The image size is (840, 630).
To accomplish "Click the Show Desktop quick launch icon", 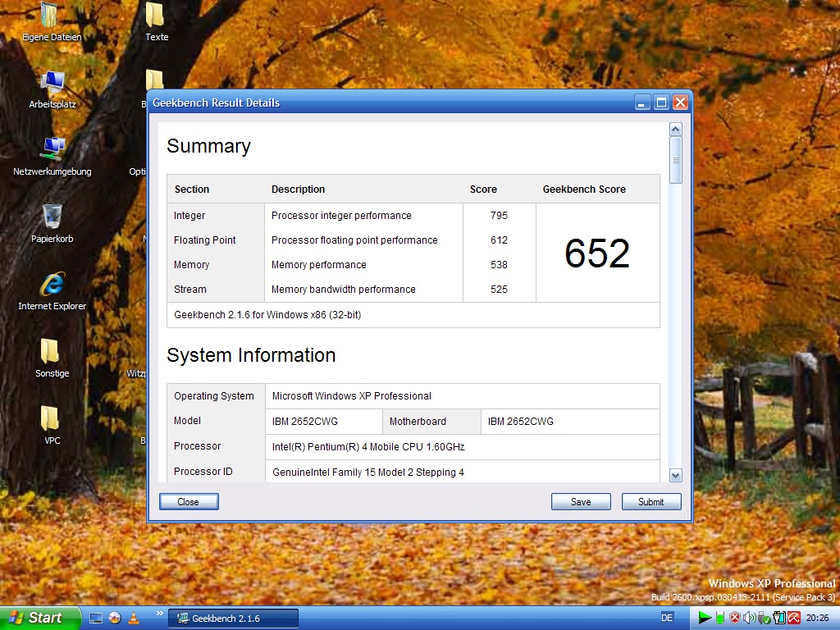I will pos(96,618).
